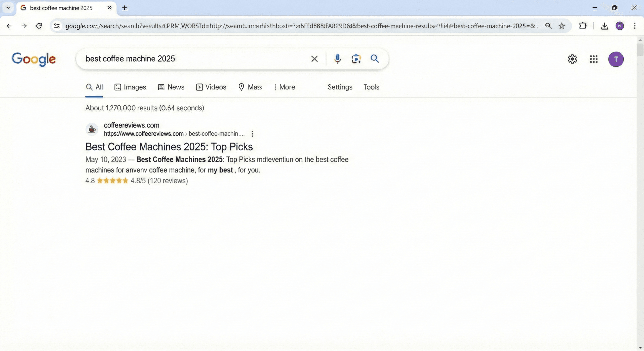The image size is (644, 351).
Task: Open quick settings gear icon
Action: tap(572, 59)
